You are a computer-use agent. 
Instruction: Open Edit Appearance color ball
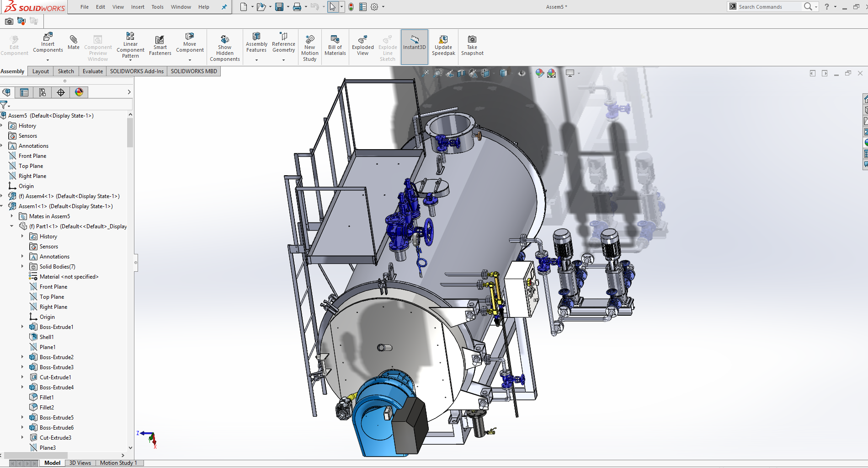540,73
